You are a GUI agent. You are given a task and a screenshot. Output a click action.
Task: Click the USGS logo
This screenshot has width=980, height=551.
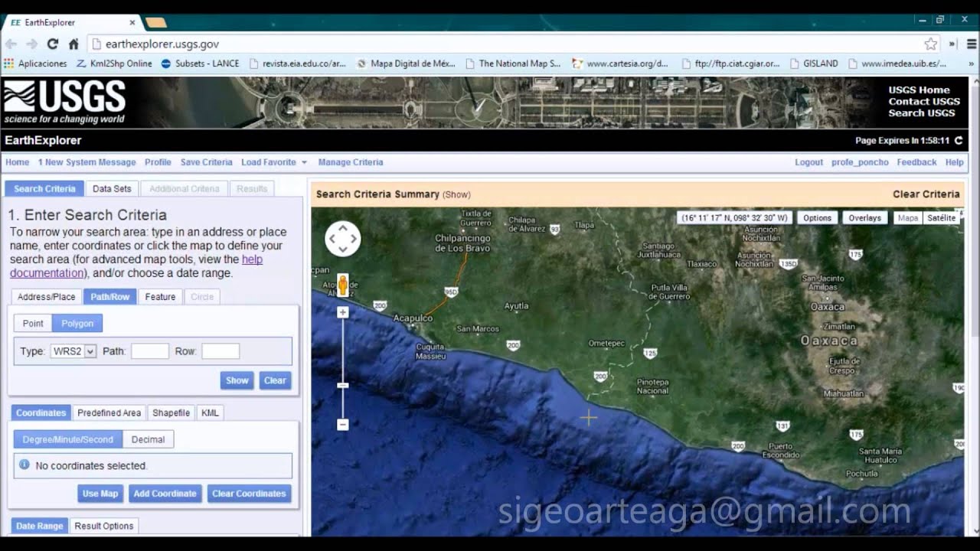pyautogui.click(x=64, y=102)
